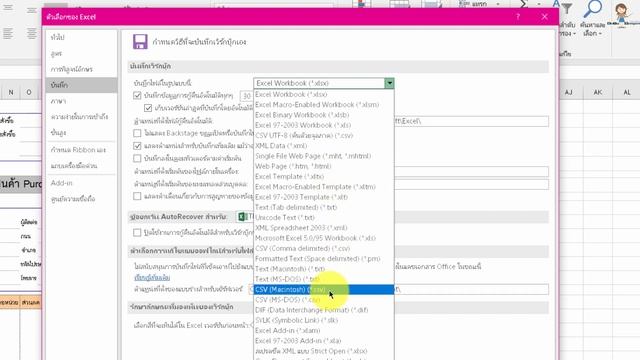Screen dimensions: 640x360
Task: Click the default local file location field
Action: (471, 171)
